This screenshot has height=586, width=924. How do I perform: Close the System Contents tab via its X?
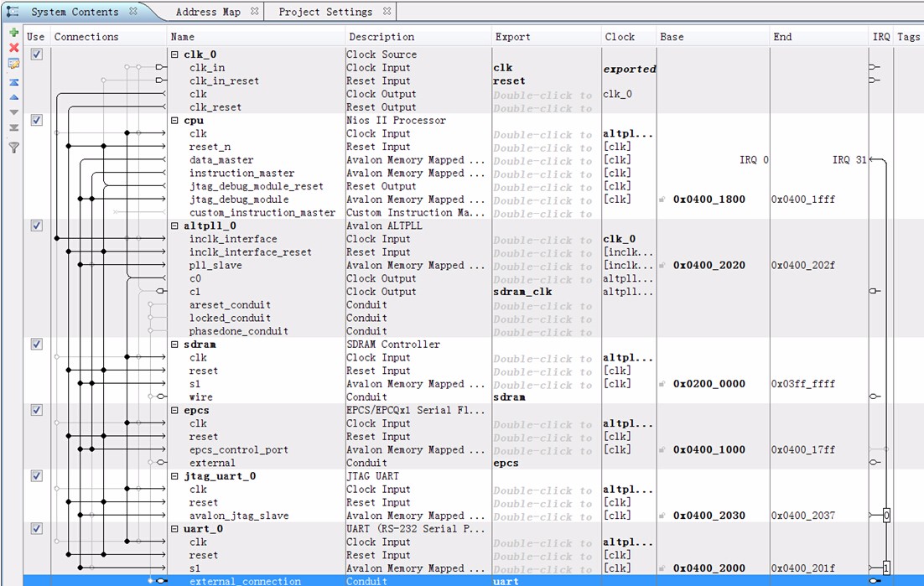[133, 11]
